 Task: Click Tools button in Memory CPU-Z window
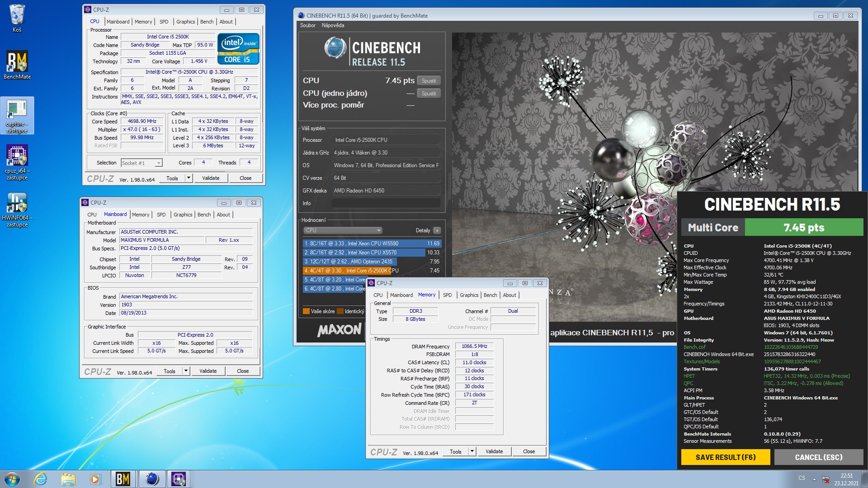click(x=456, y=451)
